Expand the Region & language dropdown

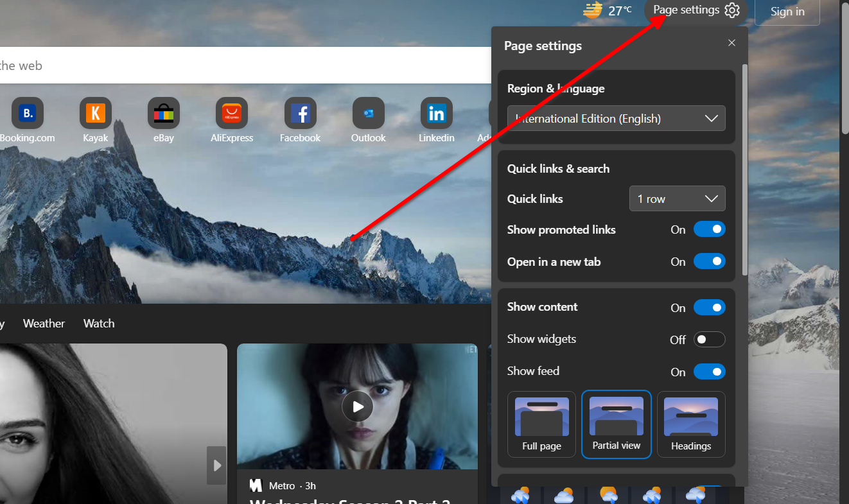617,119
